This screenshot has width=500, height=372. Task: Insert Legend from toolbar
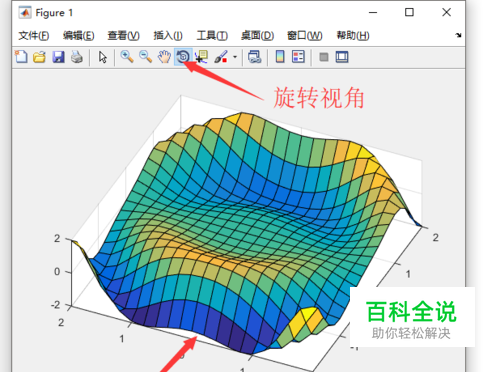tap(298, 57)
